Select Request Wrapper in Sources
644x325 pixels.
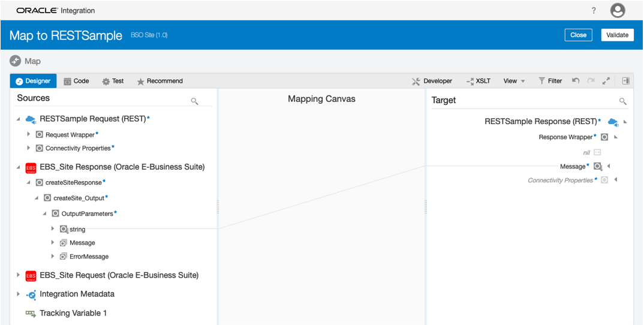[70, 135]
